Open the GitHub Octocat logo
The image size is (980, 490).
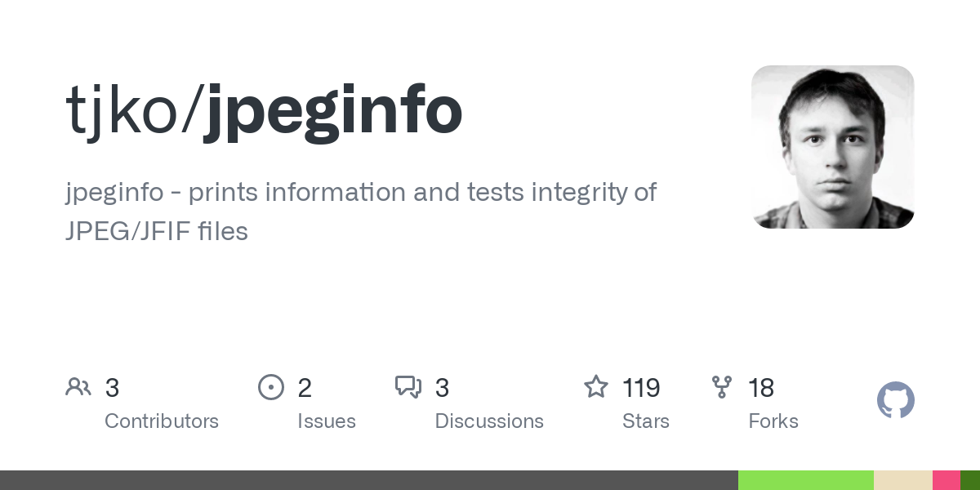pos(896,400)
